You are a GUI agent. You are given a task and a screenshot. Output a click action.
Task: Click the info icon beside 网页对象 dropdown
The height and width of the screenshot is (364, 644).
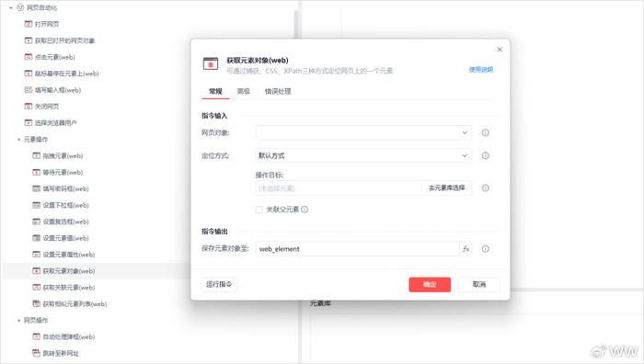pyautogui.click(x=486, y=132)
